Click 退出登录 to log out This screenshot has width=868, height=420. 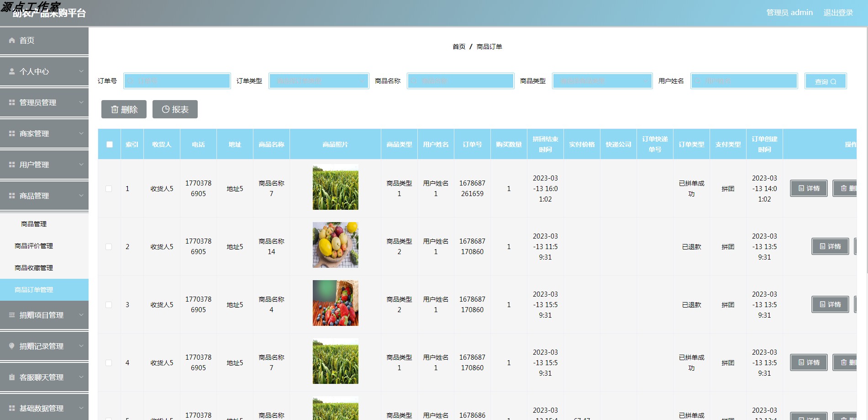pos(838,12)
